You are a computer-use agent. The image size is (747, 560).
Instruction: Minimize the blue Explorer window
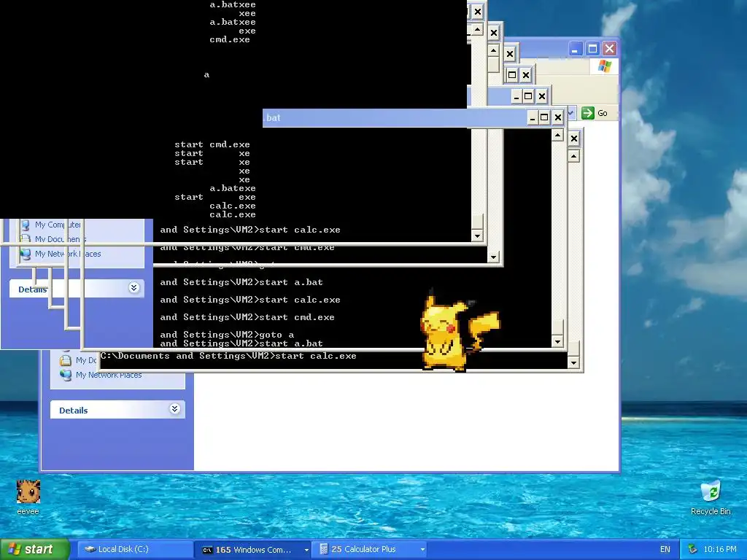coord(575,49)
